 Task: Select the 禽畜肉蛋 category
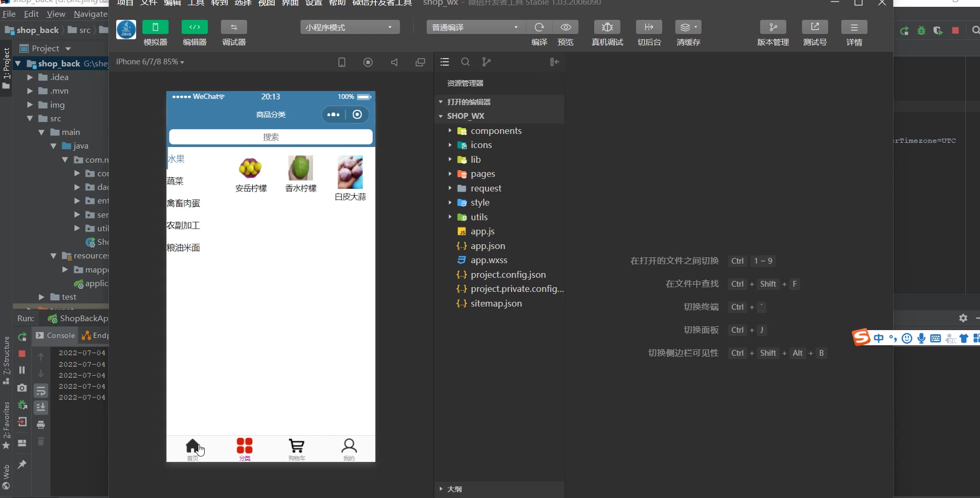coord(183,203)
